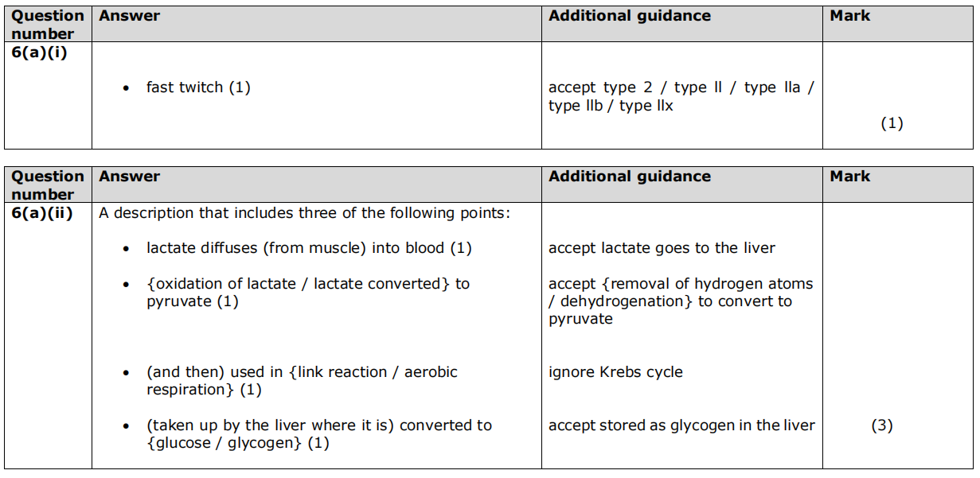Click the first table's "Question number" header
Image resolution: width=980 pixels, height=478 pixels.
point(48,24)
